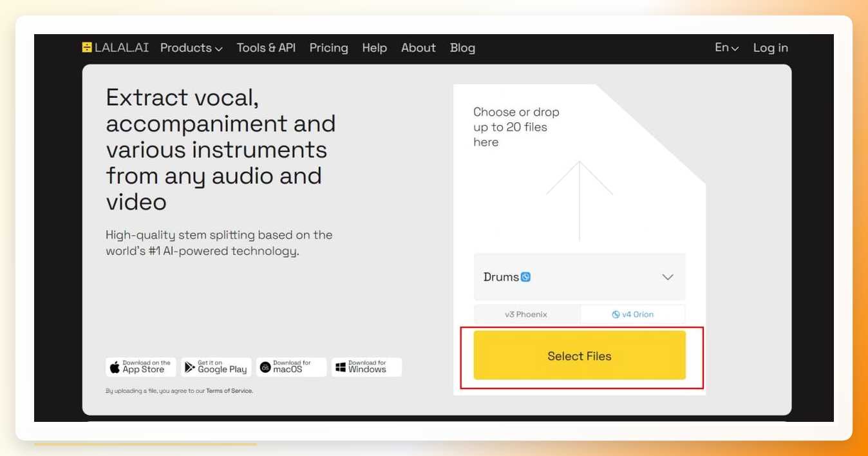The height and width of the screenshot is (456, 868).
Task: Click Download for Windows badge
Action: [x=367, y=367]
